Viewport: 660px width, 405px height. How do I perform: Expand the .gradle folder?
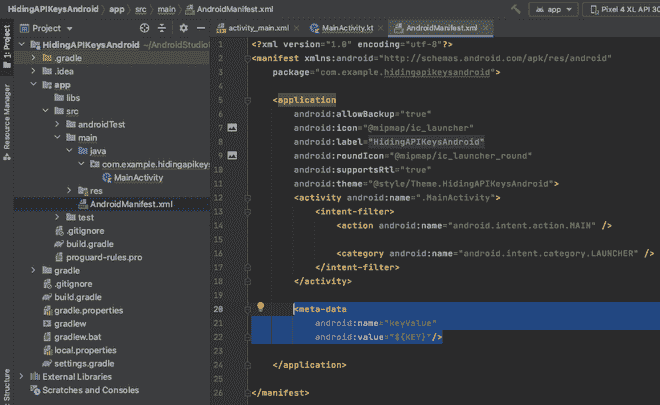pos(33,58)
